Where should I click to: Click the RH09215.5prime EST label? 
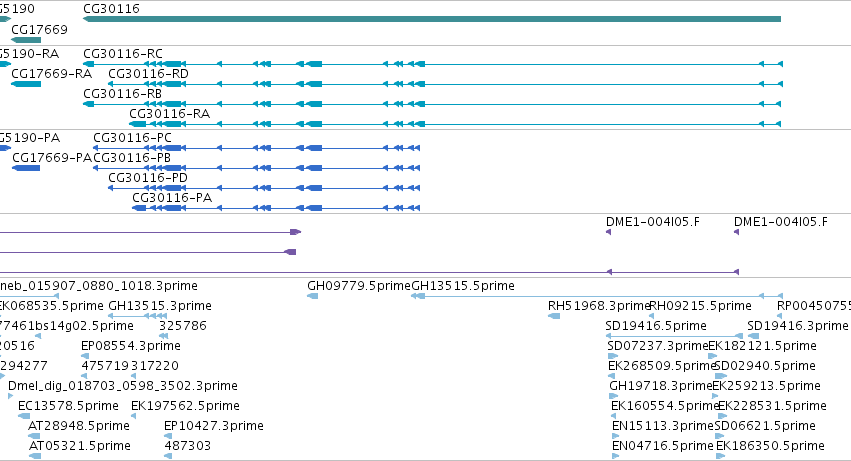pos(700,306)
